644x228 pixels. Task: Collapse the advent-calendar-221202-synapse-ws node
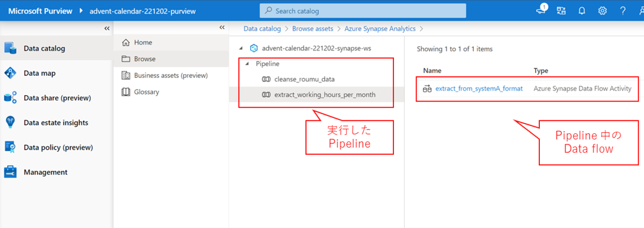[x=240, y=48]
